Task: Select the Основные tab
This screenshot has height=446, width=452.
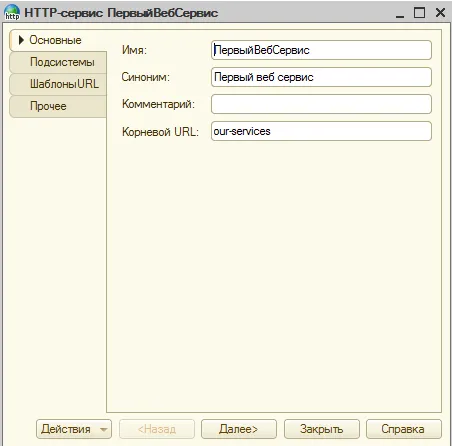Action: pyautogui.click(x=58, y=40)
